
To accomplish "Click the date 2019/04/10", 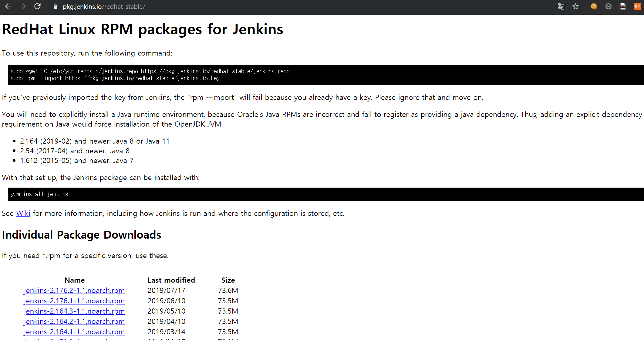I will (167, 321).
